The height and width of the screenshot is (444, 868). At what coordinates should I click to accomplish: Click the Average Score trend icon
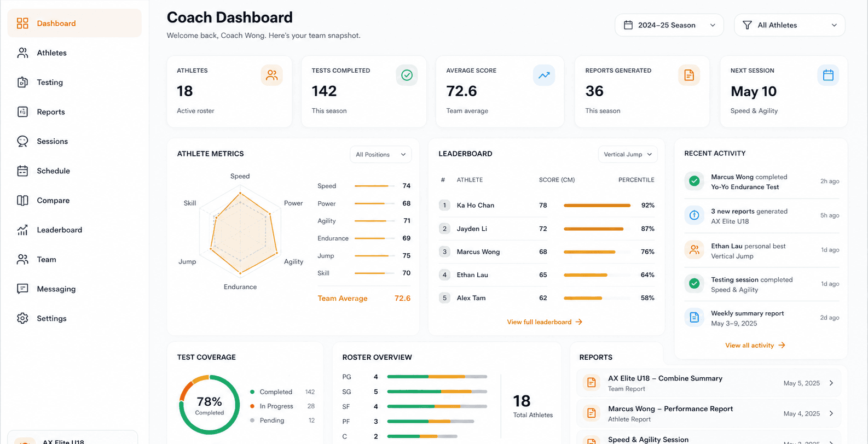[544, 75]
